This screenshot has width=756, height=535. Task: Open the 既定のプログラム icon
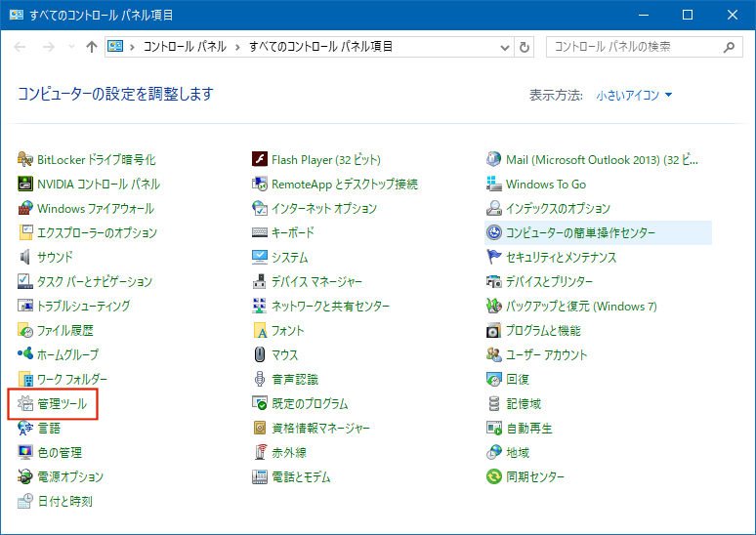(x=260, y=403)
